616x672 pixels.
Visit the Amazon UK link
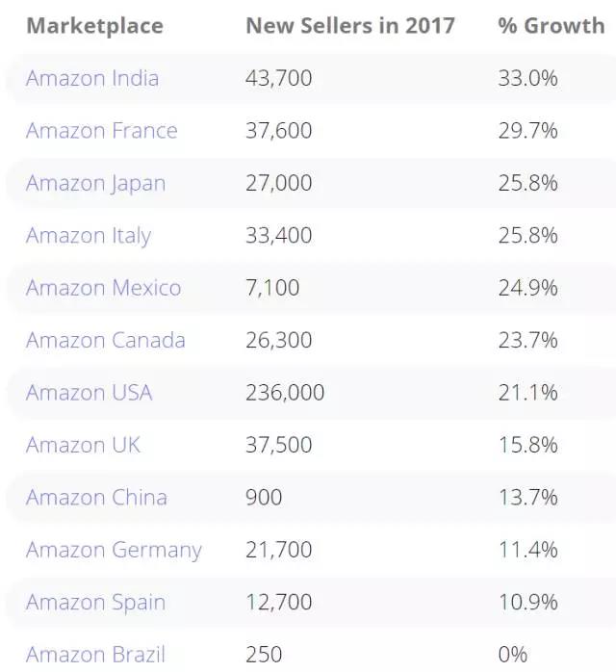coord(83,445)
